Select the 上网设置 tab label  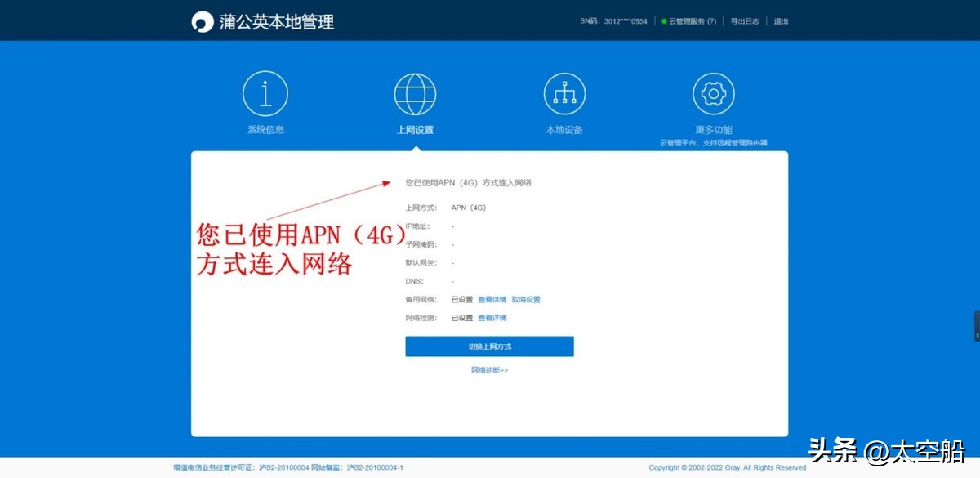[415, 130]
